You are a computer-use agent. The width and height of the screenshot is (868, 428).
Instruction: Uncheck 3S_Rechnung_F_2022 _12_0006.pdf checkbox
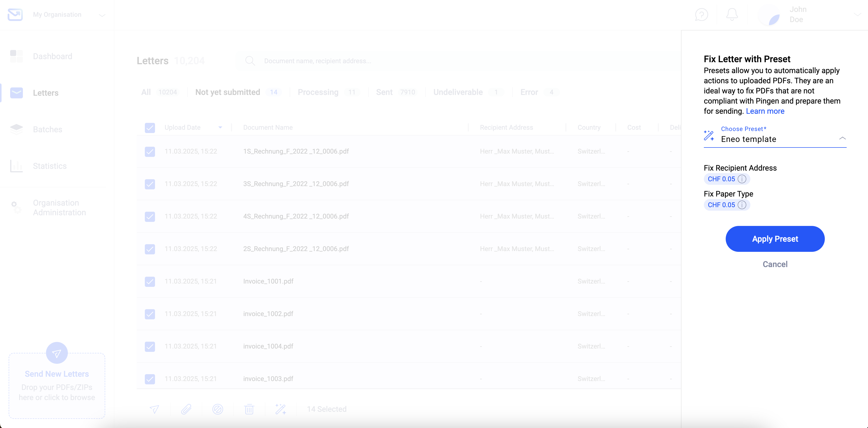pos(150,184)
